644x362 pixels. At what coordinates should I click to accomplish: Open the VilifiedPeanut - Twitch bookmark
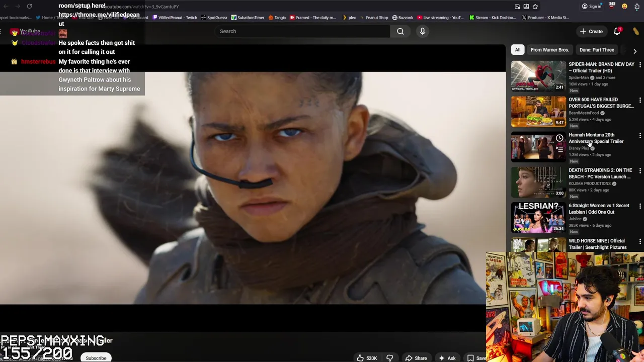pyautogui.click(x=175, y=18)
